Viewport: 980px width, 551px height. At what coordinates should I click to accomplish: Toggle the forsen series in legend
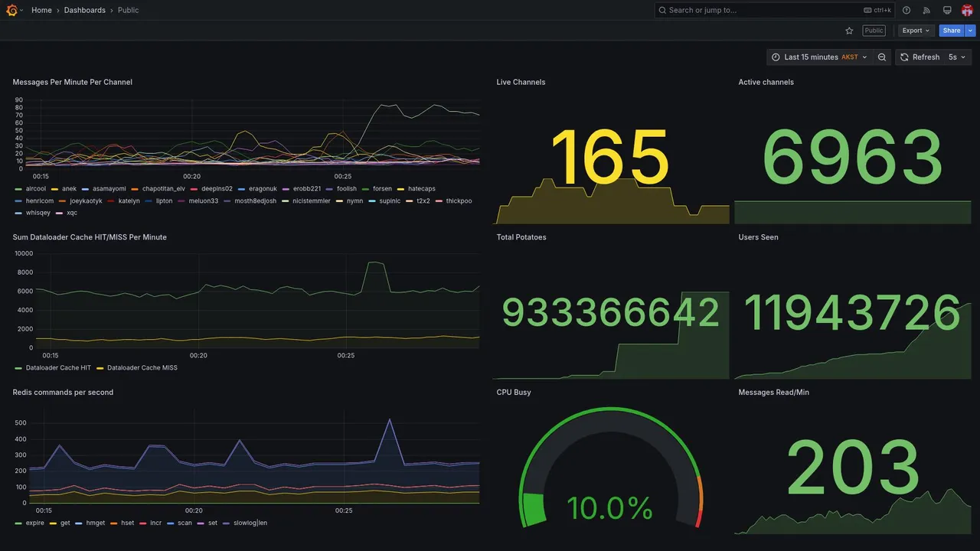click(382, 189)
